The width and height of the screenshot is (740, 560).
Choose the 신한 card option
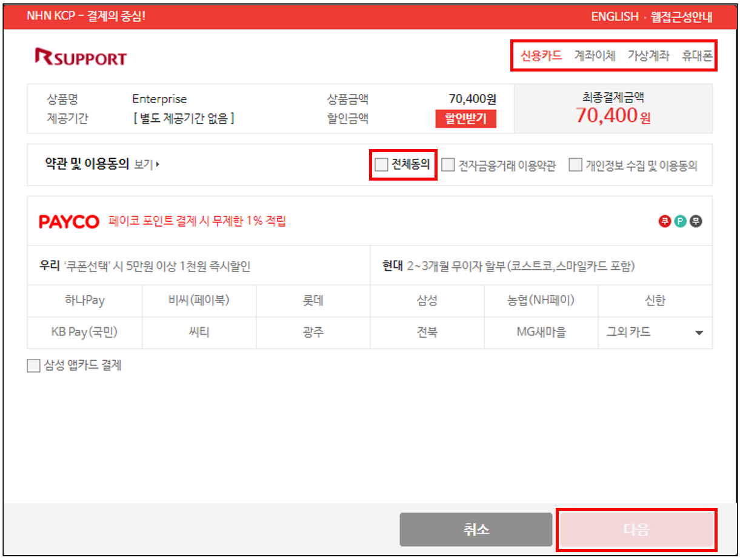pyautogui.click(x=655, y=301)
